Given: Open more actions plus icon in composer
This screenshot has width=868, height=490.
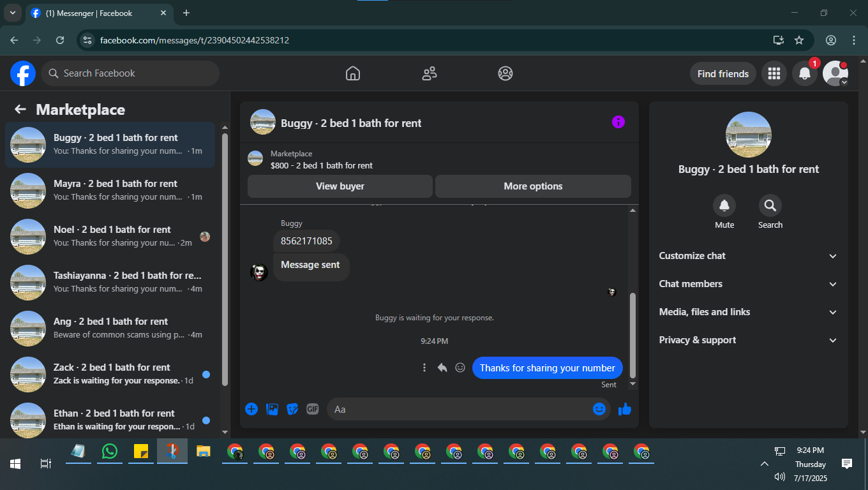Looking at the screenshot, I should 251,409.
